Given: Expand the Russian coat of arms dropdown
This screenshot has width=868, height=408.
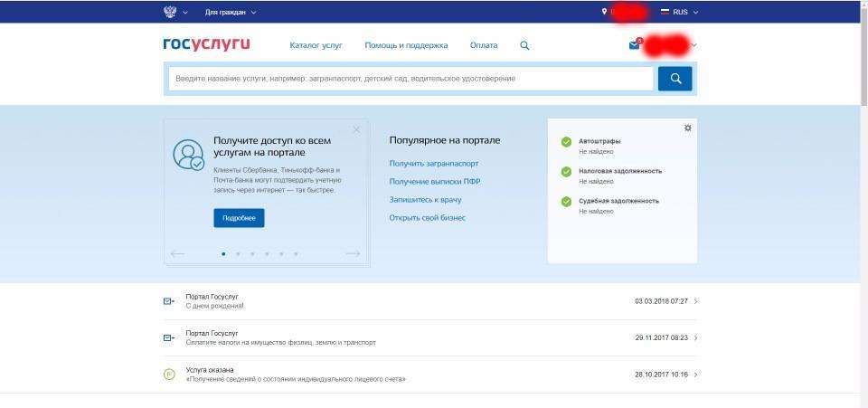Looking at the screenshot, I should (175, 12).
